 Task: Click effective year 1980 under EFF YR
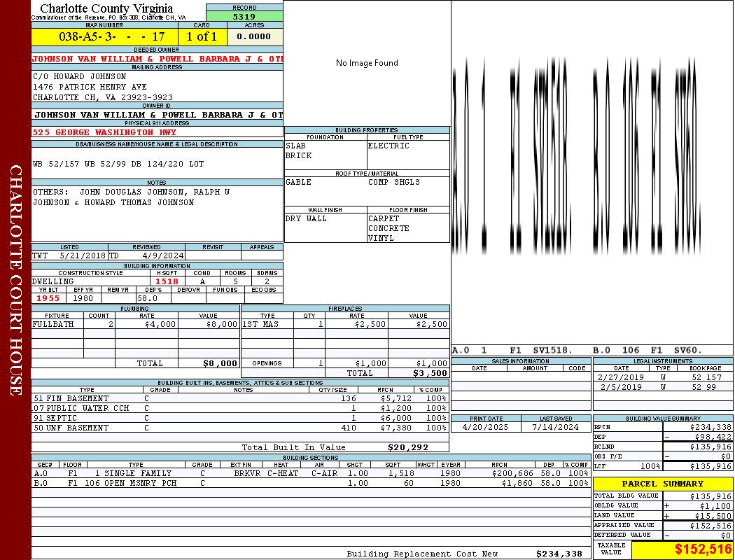(83, 298)
